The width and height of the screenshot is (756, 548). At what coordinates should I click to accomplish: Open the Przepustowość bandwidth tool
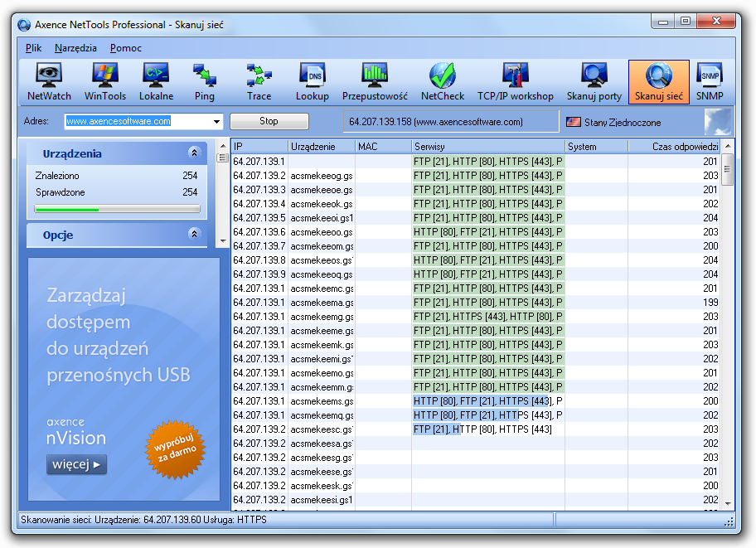[x=375, y=82]
